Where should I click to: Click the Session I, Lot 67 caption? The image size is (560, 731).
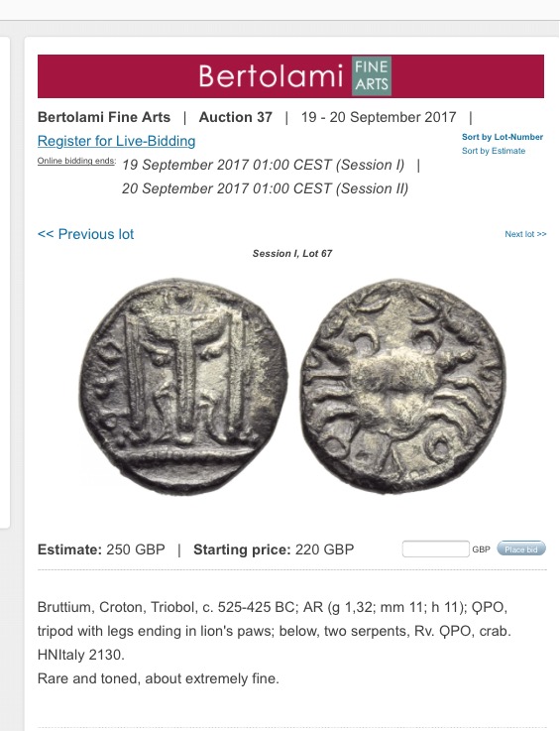(292, 254)
